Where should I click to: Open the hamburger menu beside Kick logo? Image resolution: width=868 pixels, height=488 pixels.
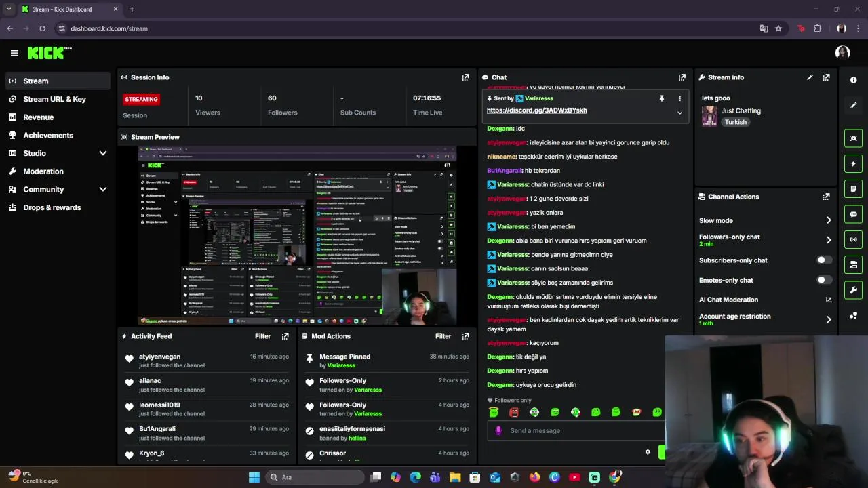point(14,53)
